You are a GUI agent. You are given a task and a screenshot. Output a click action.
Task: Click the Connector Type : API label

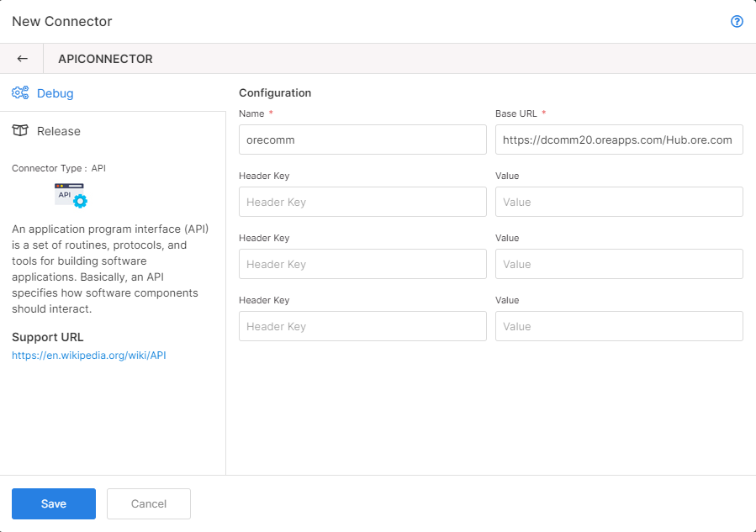[59, 168]
